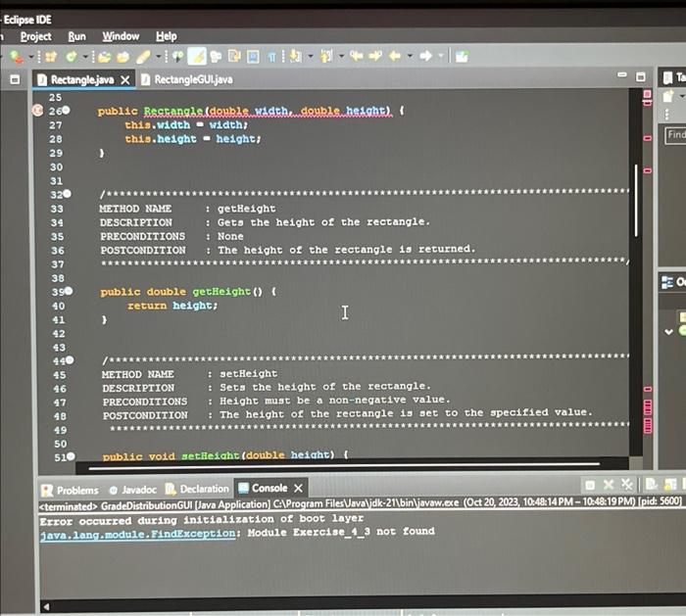
Task: Select the Console tab
Action: coord(263,488)
